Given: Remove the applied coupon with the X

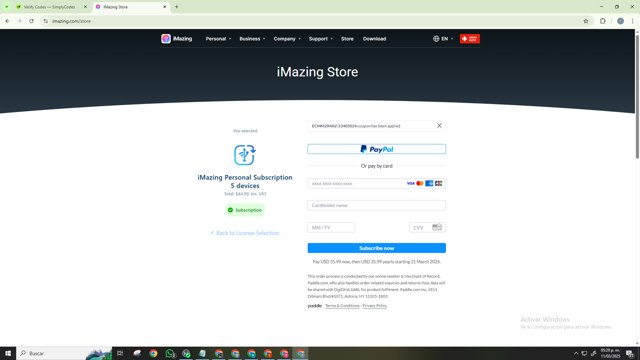Looking at the screenshot, I should coord(439,126).
